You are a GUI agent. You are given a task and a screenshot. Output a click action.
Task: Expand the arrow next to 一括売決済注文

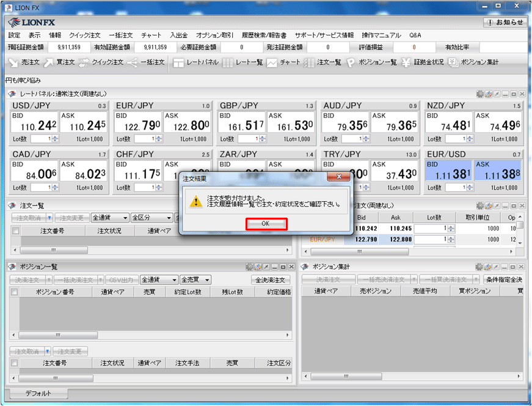click(414, 280)
